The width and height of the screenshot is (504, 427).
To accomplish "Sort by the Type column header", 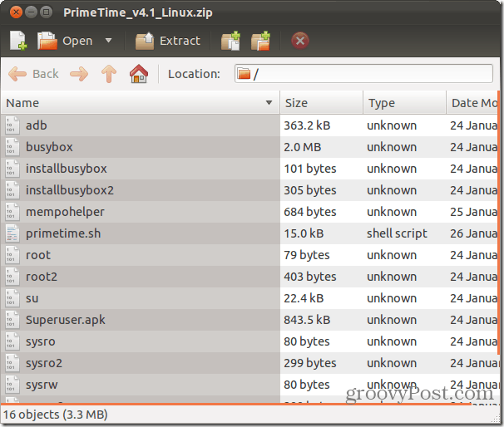I will [x=405, y=103].
